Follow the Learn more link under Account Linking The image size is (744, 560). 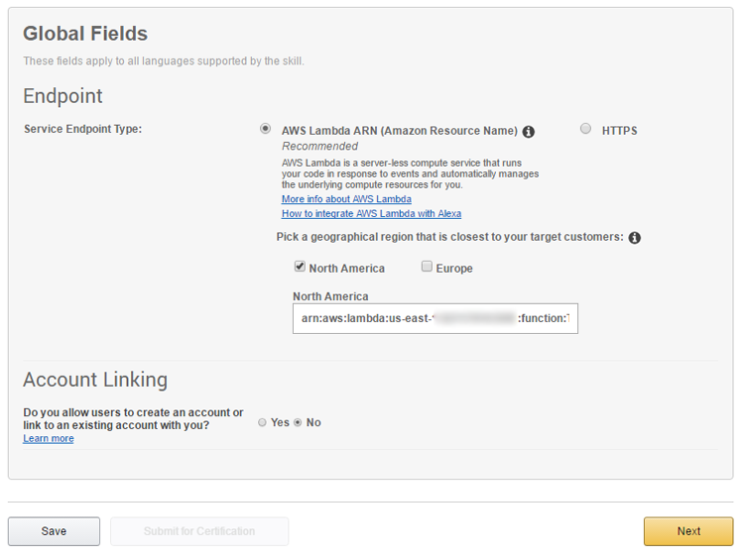coord(49,438)
